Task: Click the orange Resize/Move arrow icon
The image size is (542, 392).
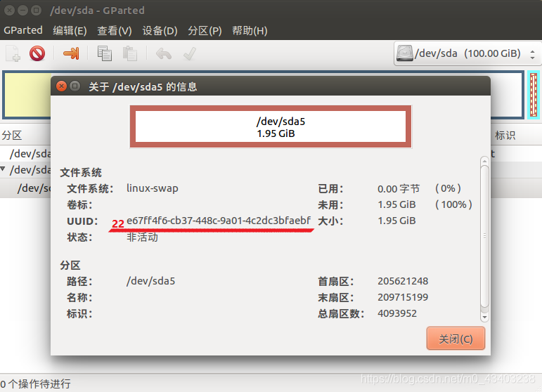Action: point(71,53)
